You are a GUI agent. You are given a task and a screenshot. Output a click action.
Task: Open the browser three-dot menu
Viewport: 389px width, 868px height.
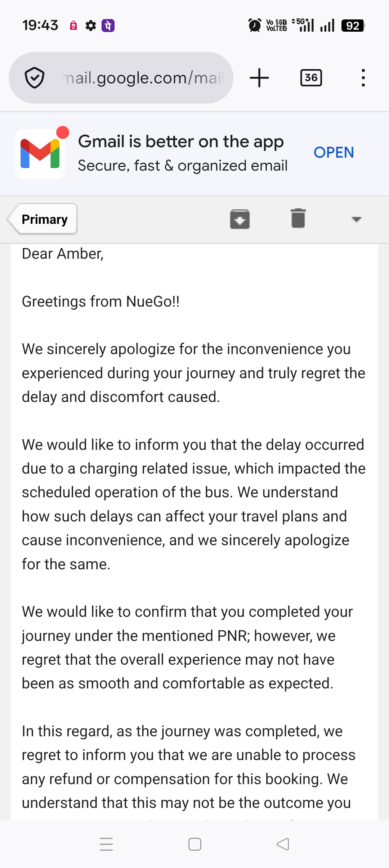point(363,78)
